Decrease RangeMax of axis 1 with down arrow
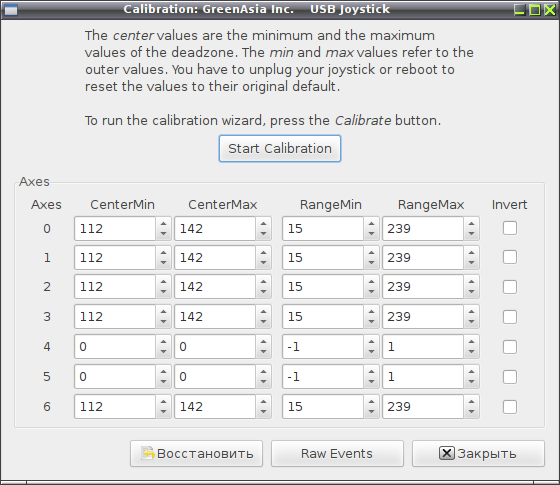This screenshot has height=485, width=560. click(x=471, y=263)
